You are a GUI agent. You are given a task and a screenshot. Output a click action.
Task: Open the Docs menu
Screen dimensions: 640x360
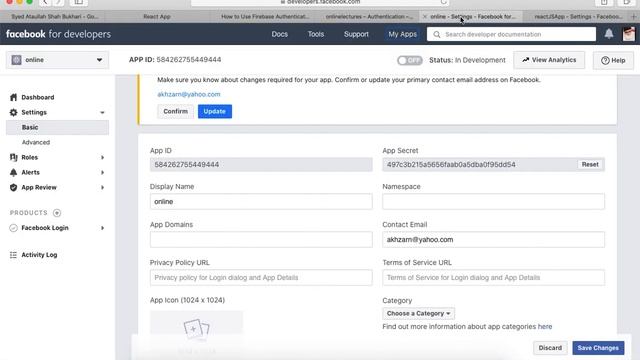pos(280,34)
